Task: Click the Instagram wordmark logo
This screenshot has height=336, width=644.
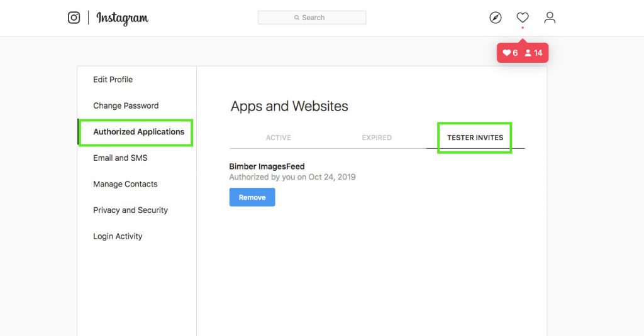Action: 123,18
